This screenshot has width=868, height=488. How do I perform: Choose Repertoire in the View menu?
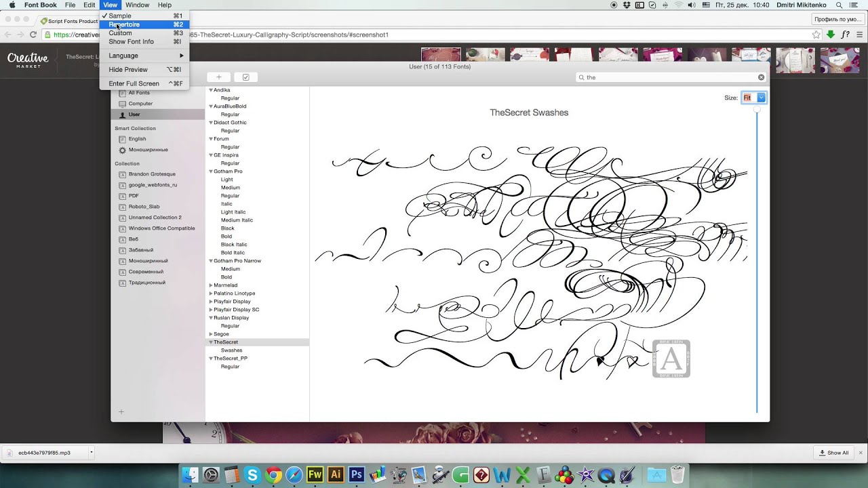[144, 24]
